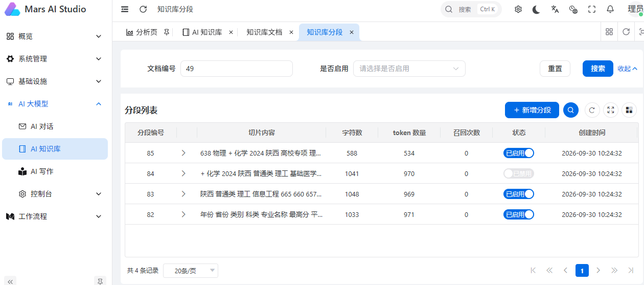This screenshot has height=285, width=644.
Task: Click the 切片内容 column header
Action: [x=261, y=133]
